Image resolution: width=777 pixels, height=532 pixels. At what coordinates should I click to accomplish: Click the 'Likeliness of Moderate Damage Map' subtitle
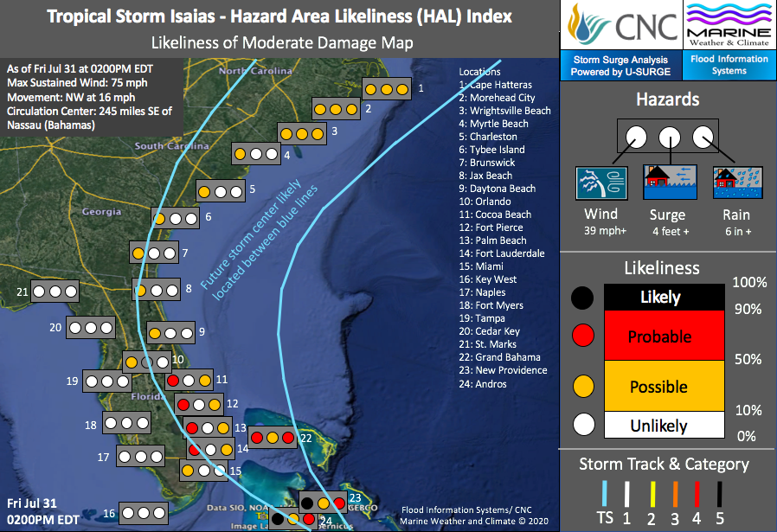pyautogui.click(x=282, y=43)
